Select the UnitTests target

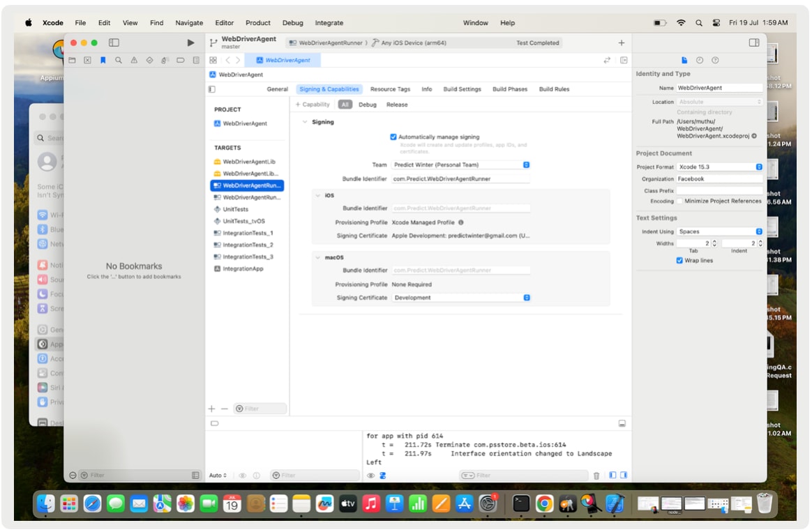(x=235, y=209)
